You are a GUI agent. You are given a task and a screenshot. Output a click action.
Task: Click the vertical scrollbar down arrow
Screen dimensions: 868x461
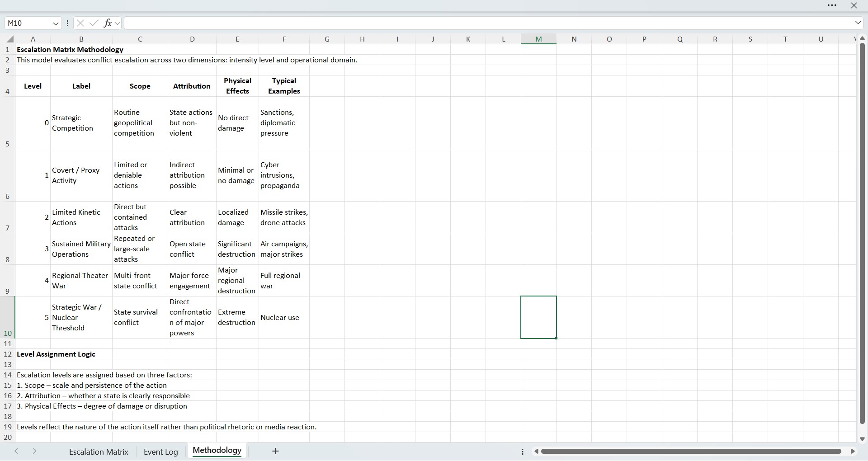coord(862,439)
